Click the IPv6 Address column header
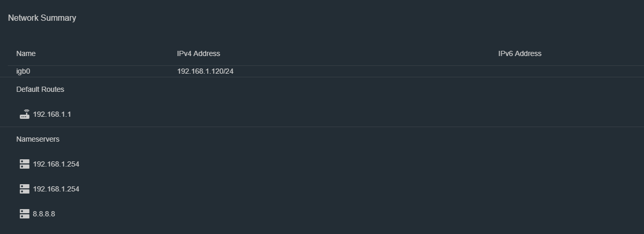Image resolution: width=644 pixels, height=234 pixels. coord(520,53)
